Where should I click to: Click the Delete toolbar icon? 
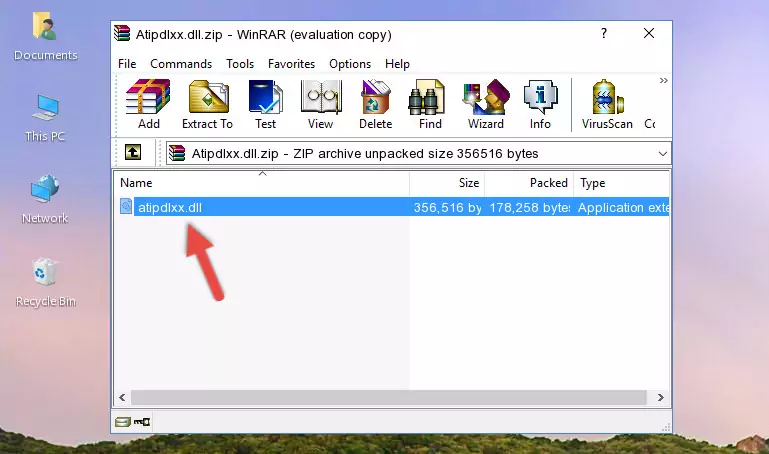pos(376,104)
